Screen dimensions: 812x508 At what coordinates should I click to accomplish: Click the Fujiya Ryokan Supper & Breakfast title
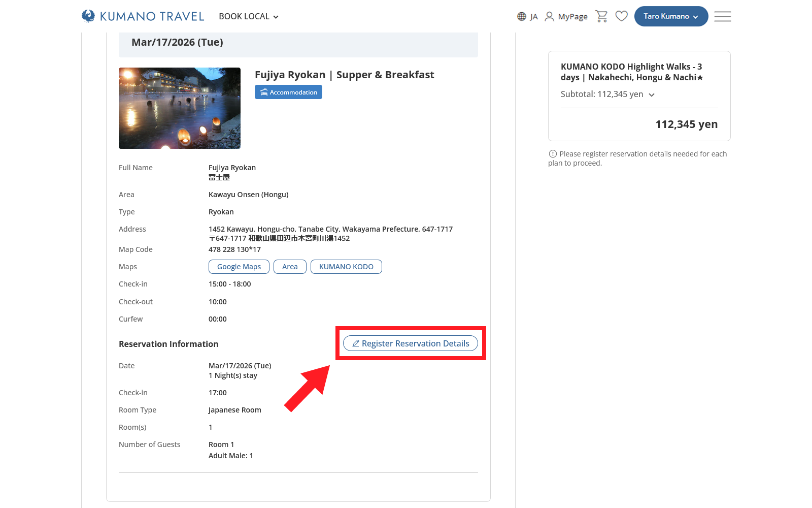coord(344,75)
